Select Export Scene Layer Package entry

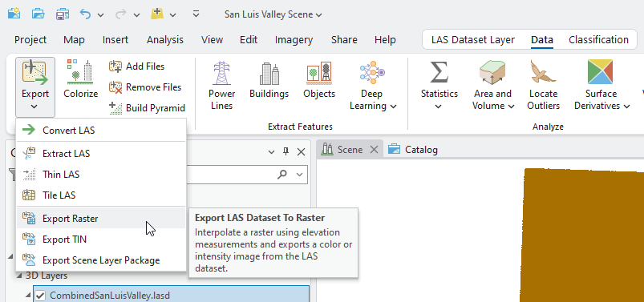click(101, 260)
